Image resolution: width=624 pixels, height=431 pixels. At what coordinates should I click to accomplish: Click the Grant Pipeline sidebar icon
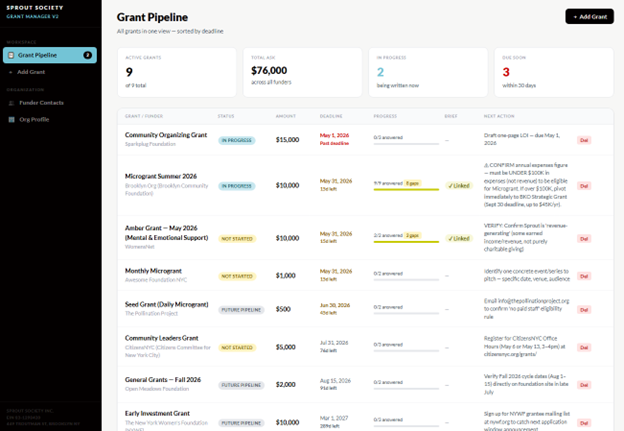tap(11, 55)
